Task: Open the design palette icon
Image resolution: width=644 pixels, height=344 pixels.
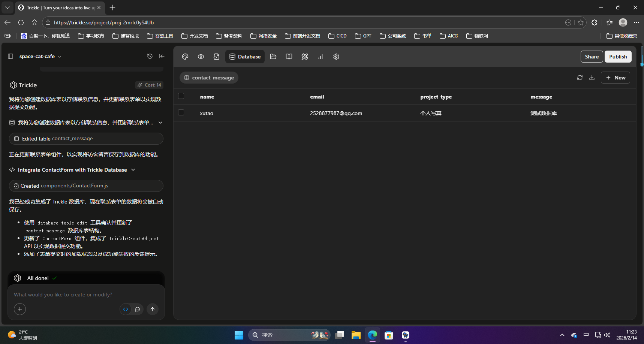Action: tap(185, 57)
